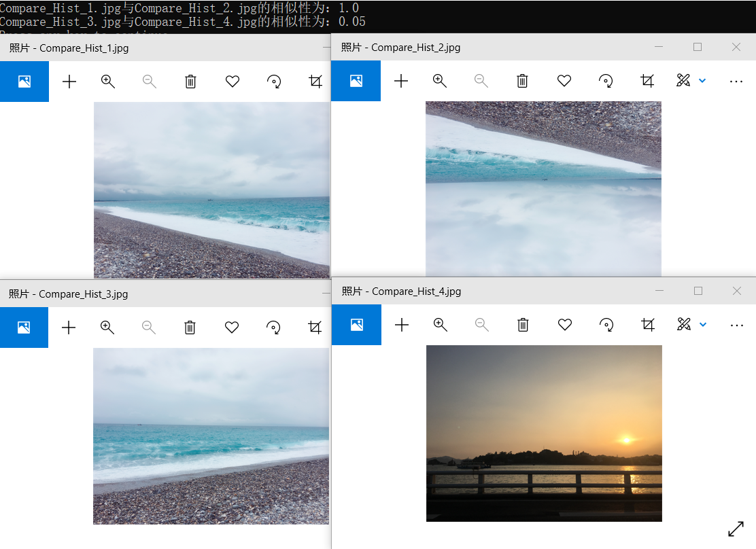The width and height of the screenshot is (756, 549).
Task: Favorite Compare_Hist_1.jpg with heart icon
Action: click(233, 82)
